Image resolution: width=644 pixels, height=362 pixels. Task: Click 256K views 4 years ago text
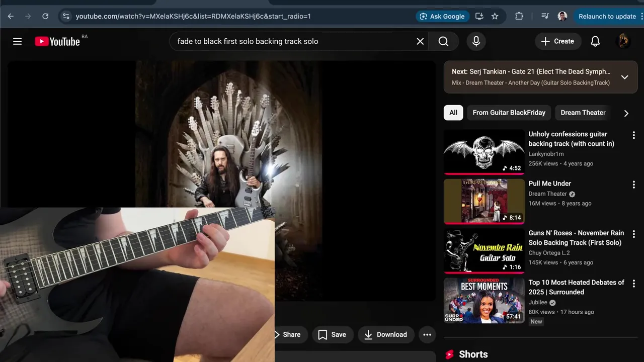point(560,163)
